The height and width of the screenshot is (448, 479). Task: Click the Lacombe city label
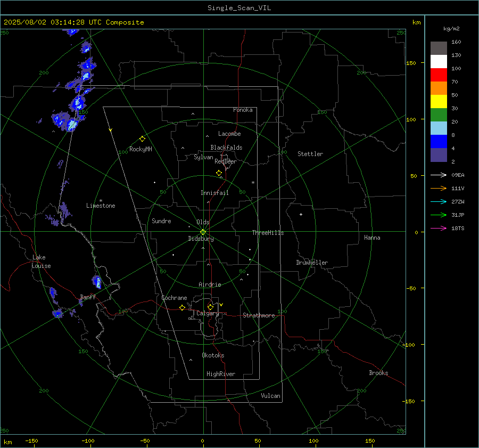point(229,134)
